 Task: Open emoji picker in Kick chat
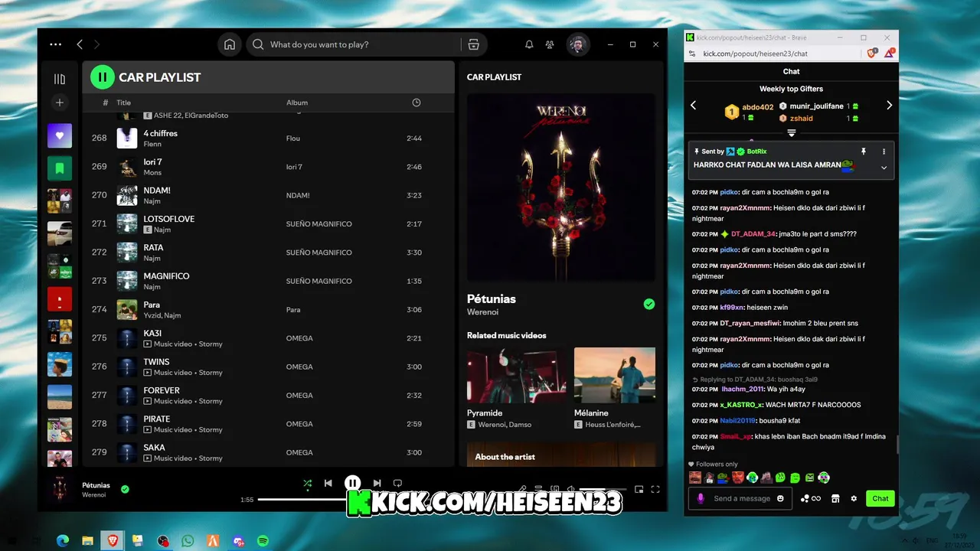780,498
